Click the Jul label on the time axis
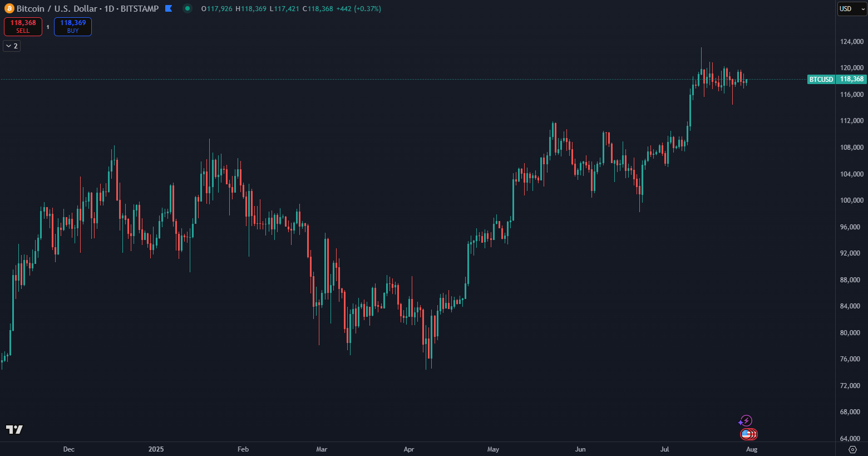The image size is (868, 456). [665, 449]
